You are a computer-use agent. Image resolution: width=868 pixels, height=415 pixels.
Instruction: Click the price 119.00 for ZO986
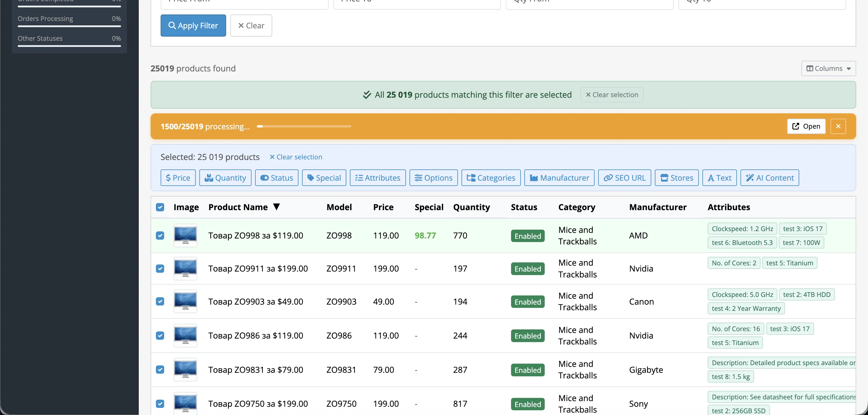(386, 336)
